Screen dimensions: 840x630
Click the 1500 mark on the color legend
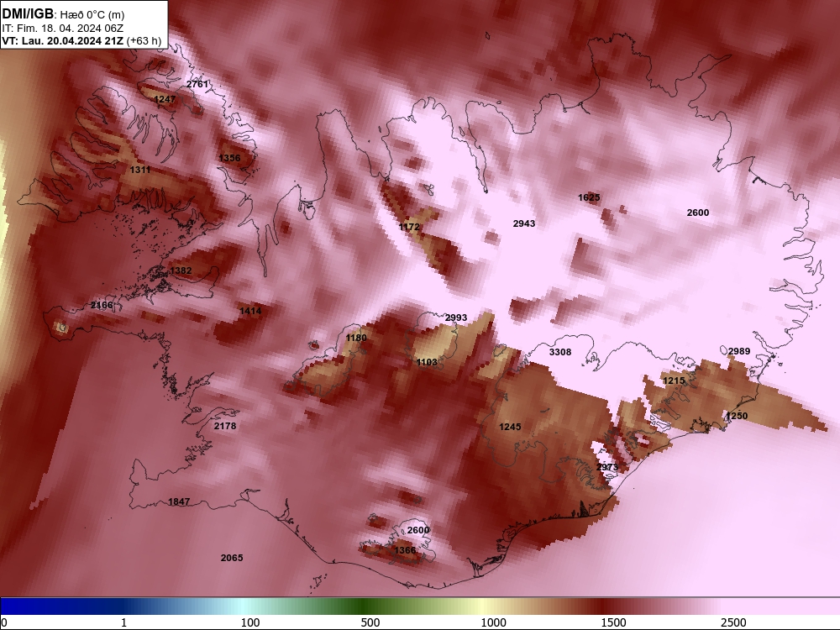[613, 622]
